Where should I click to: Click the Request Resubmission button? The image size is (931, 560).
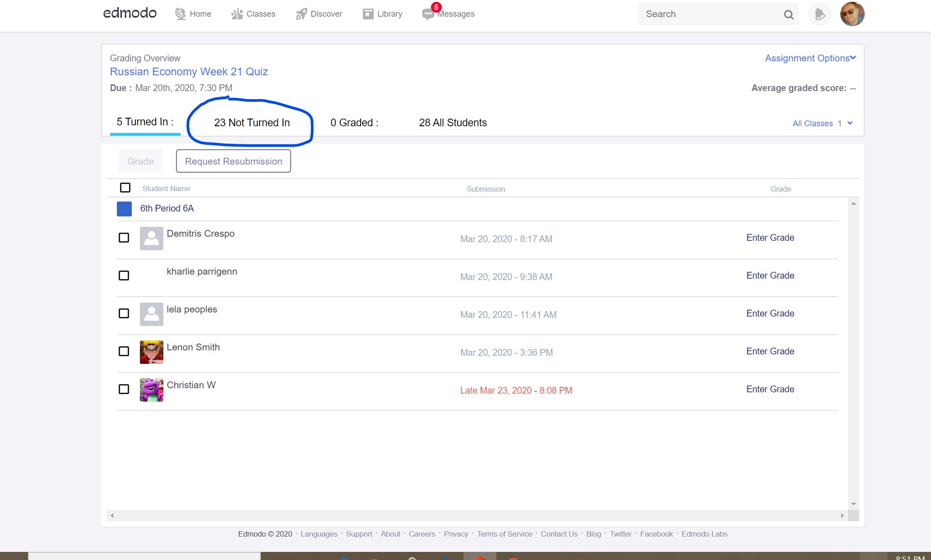(x=233, y=161)
